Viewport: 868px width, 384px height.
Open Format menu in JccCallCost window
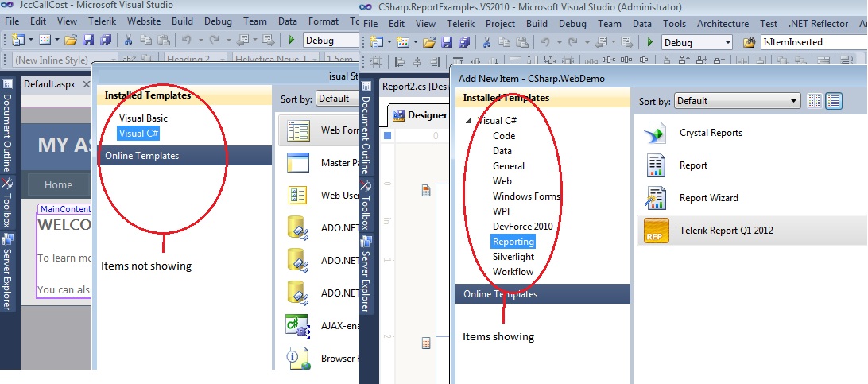324,21
